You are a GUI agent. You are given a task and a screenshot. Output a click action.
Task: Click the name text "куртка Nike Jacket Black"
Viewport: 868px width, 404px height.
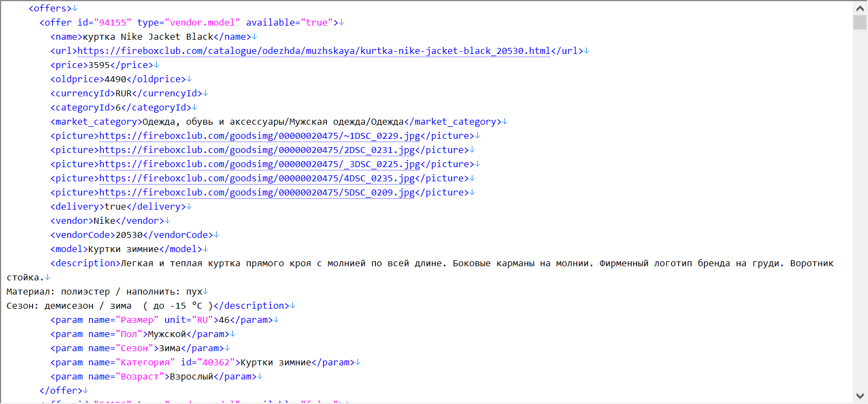coord(148,36)
